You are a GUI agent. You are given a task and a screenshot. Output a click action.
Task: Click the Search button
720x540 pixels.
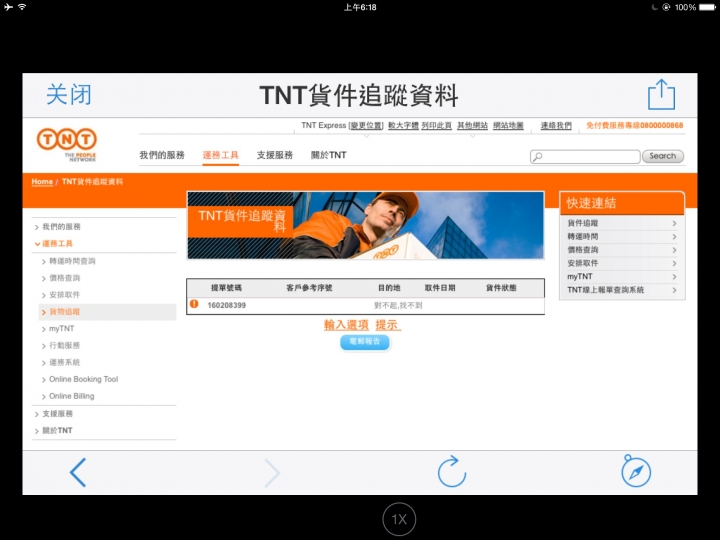click(663, 156)
